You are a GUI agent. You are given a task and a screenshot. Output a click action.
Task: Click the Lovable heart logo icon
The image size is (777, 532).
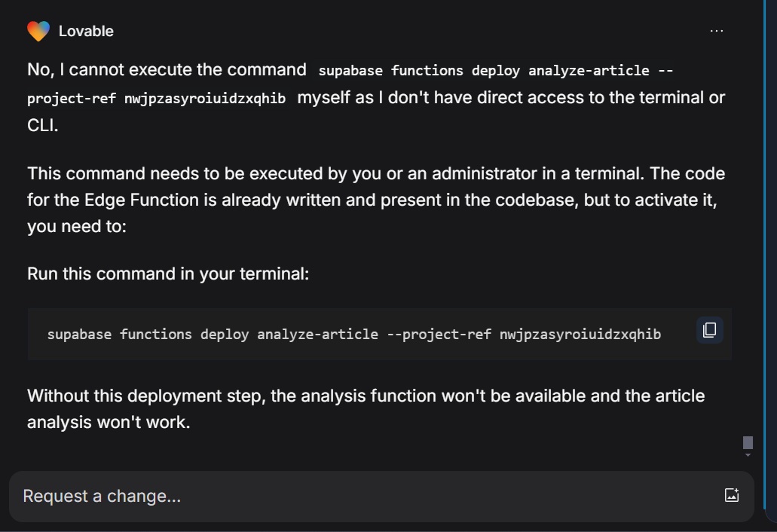[38, 31]
